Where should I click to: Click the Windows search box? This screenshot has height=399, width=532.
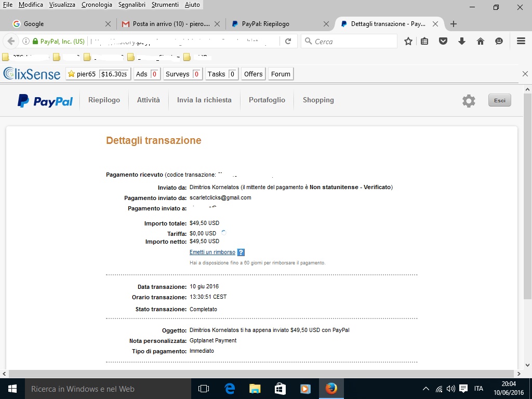pyautogui.click(x=108, y=389)
